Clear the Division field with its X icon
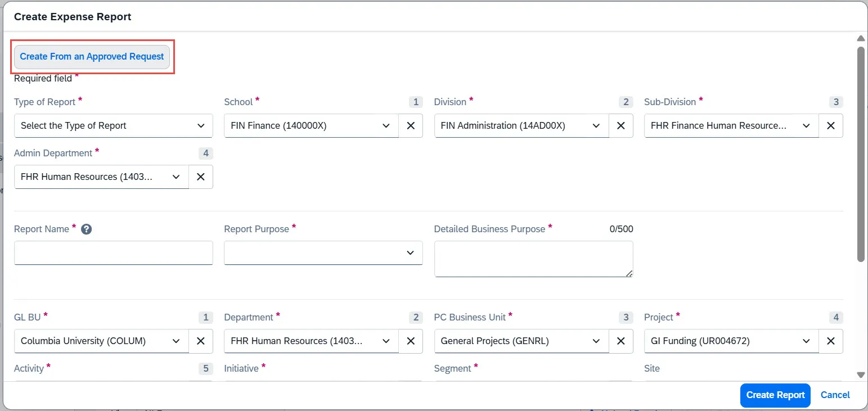Viewport: 868px width, 411px height. point(621,125)
